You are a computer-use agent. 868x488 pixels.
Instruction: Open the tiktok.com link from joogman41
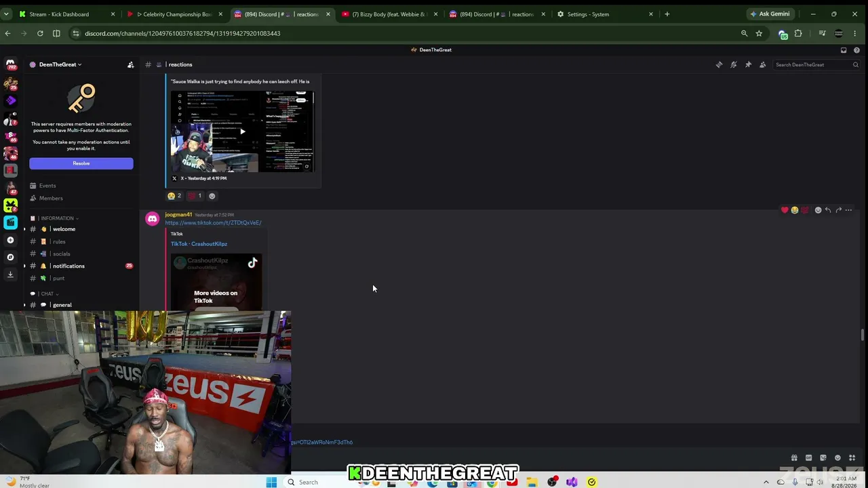213,222
